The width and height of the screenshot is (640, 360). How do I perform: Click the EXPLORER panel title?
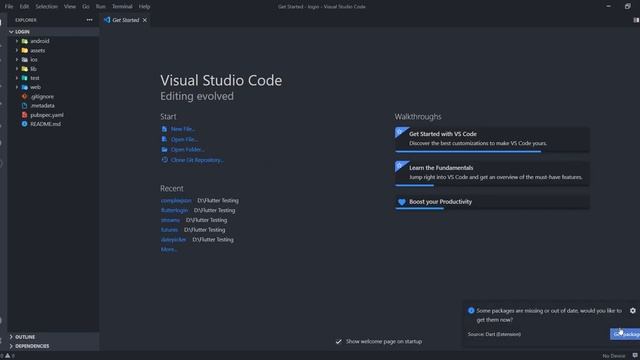point(26,20)
